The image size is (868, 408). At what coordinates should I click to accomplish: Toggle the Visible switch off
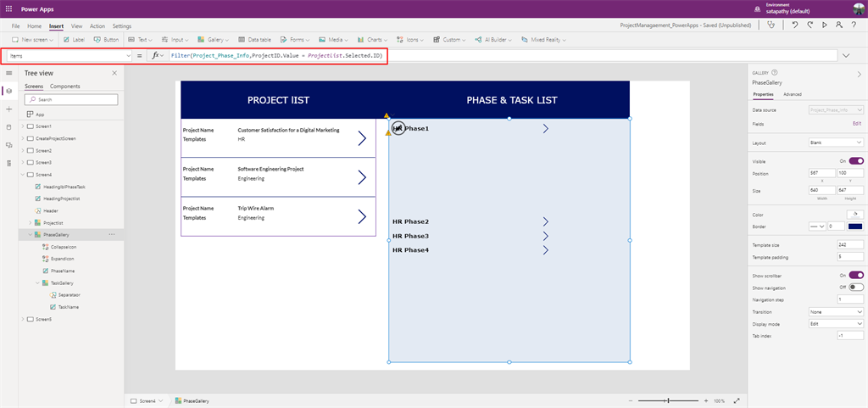click(856, 160)
